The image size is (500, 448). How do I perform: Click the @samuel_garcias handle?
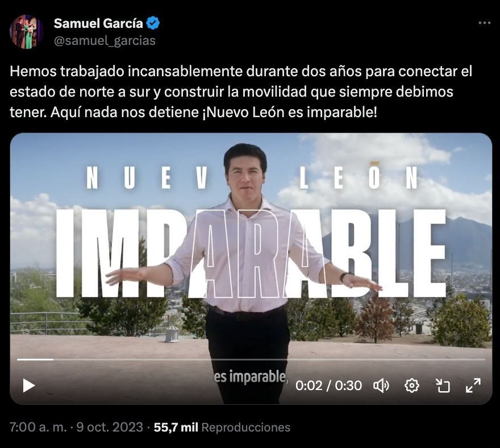pos(105,41)
